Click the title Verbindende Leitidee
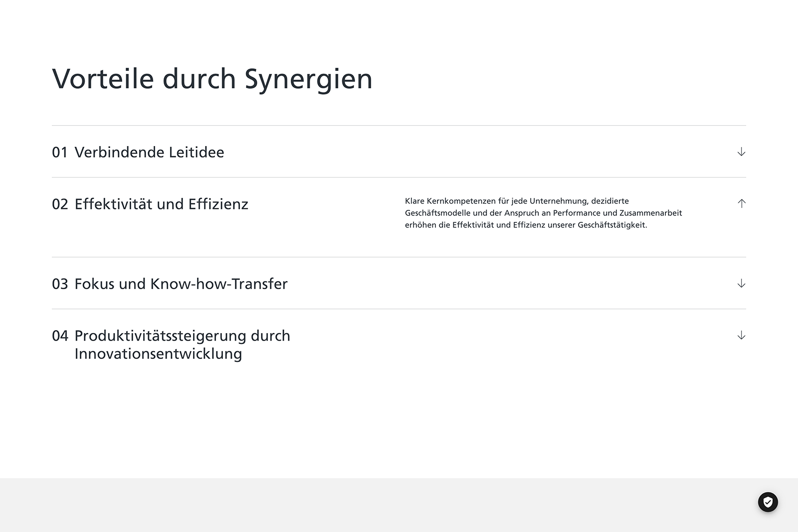Screen dimensions: 798x532 click(149, 152)
